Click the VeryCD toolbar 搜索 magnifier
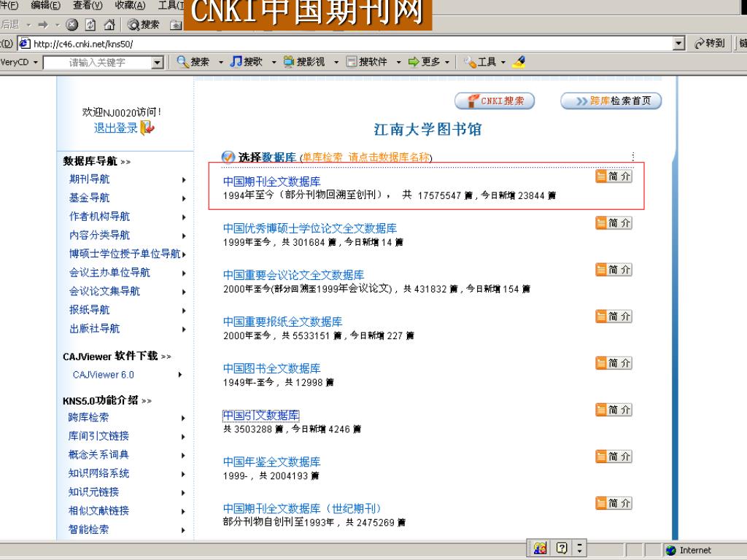The image size is (747, 560). pyautogui.click(x=183, y=61)
